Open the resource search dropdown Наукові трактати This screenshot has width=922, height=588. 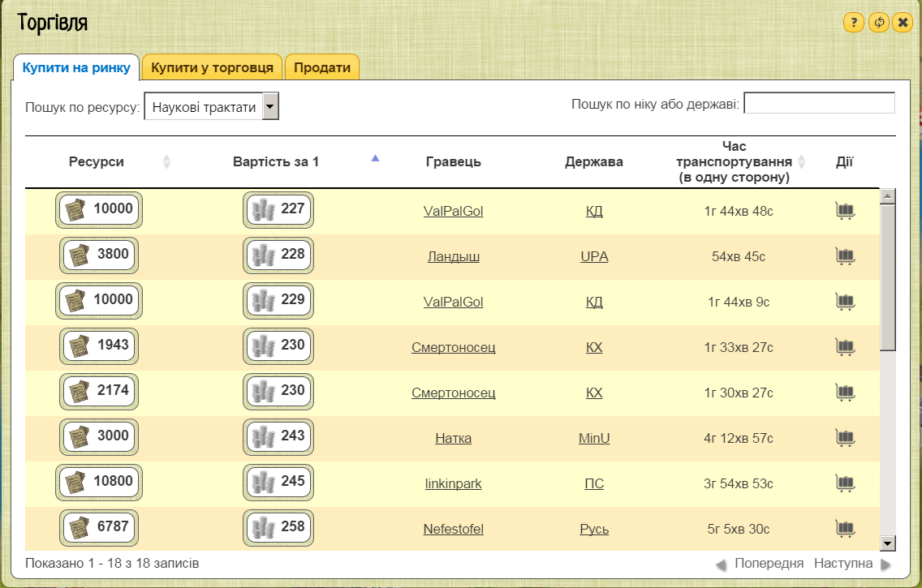[212, 106]
